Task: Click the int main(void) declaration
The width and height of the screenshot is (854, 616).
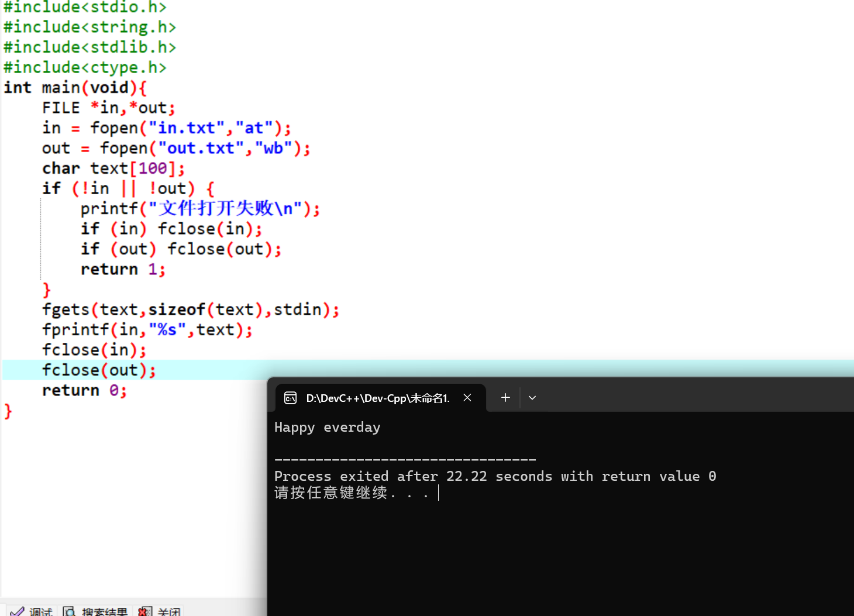Action: (x=75, y=87)
